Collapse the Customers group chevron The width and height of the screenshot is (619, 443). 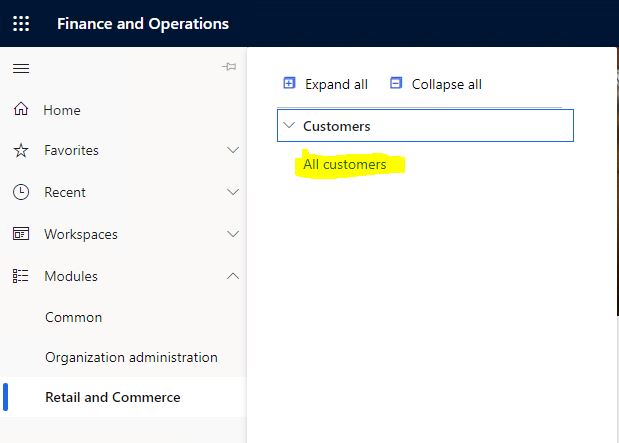pyautogui.click(x=289, y=126)
